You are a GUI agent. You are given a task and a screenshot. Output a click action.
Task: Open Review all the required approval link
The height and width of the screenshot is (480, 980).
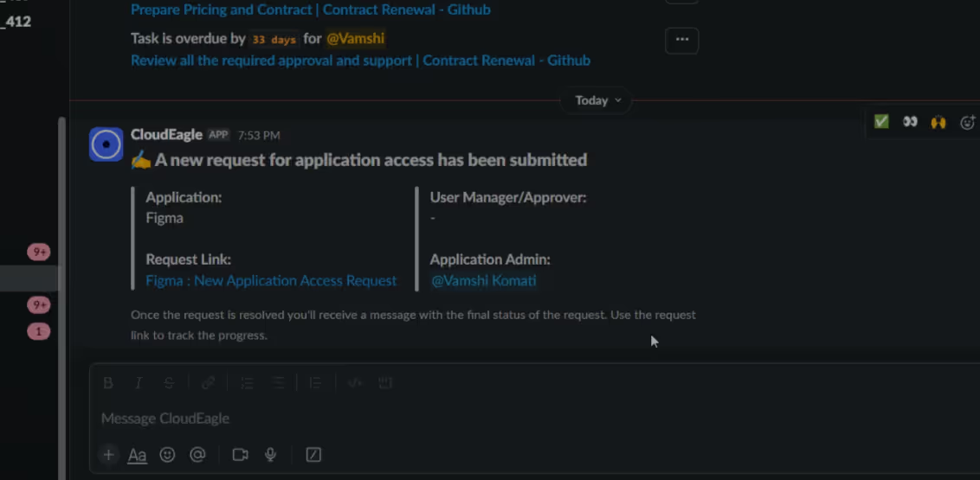361,61
